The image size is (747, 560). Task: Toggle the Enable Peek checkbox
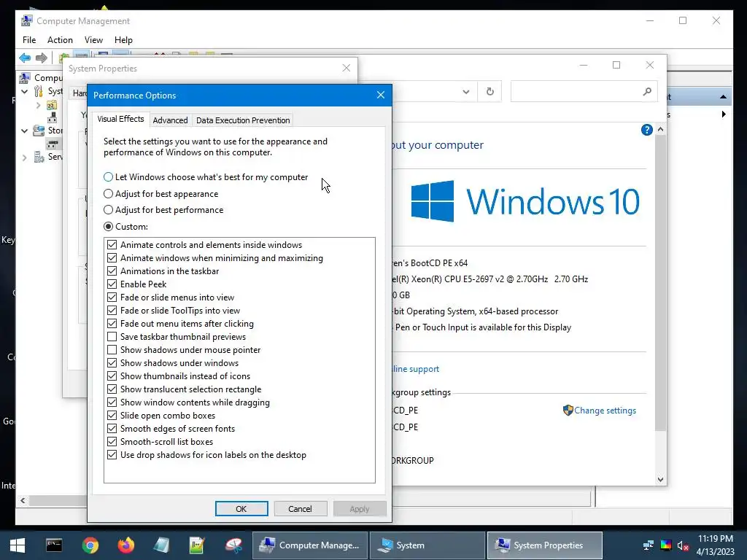(112, 284)
